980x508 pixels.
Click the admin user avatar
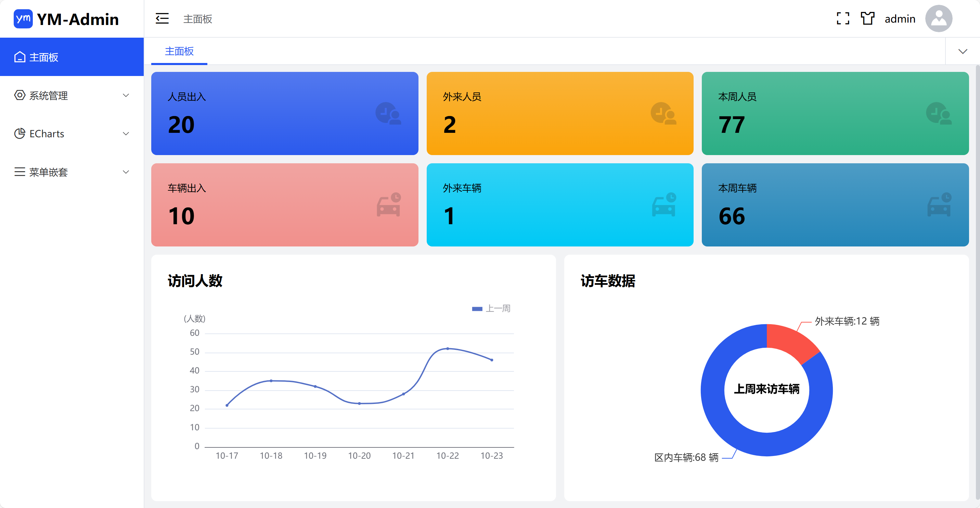coord(938,18)
